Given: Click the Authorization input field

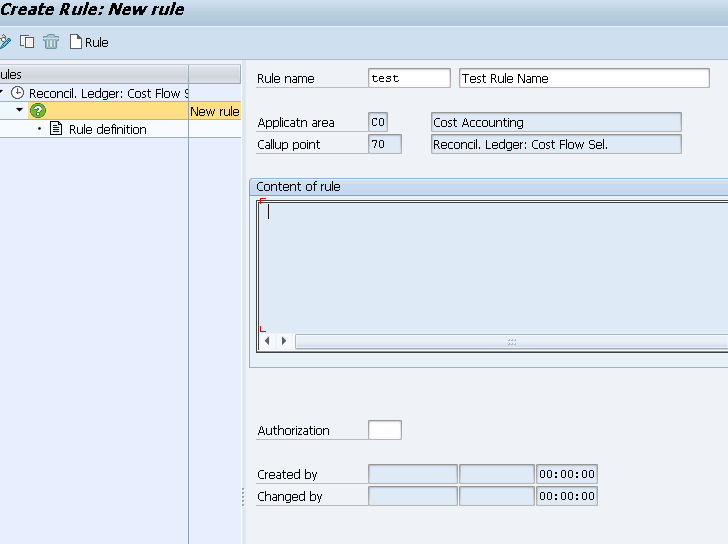Looking at the screenshot, I should tap(385, 430).
